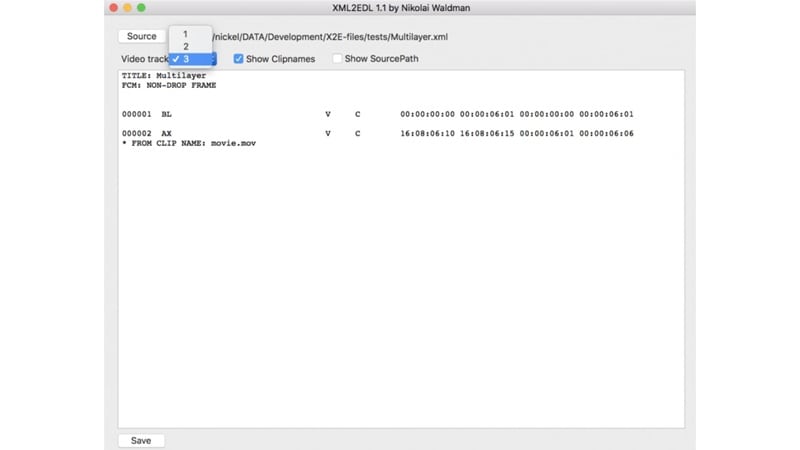Click source-out timecode 16:08:06:15
Viewport: 800px width, 450px height.
487,134
